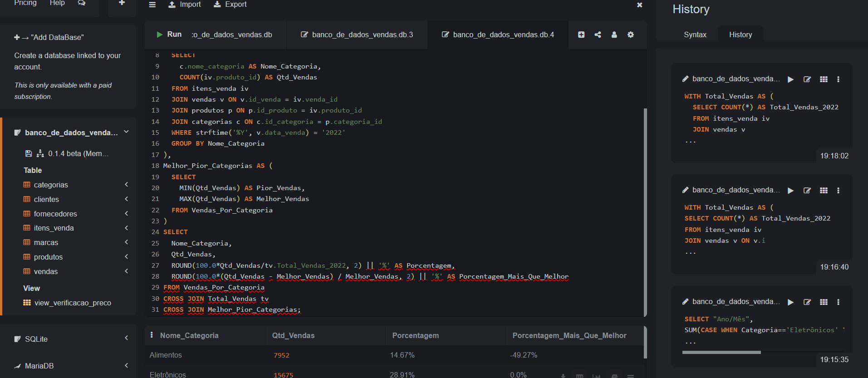Expand the fornecedores table chevron
Viewport: 868px width, 378px height.
click(127, 213)
